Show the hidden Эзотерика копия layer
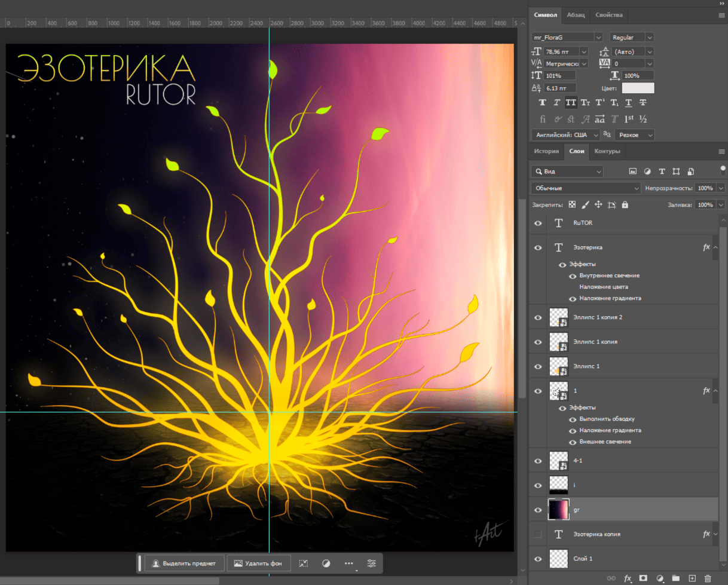Screen dimensions: 728x585 (x=538, y=534)
